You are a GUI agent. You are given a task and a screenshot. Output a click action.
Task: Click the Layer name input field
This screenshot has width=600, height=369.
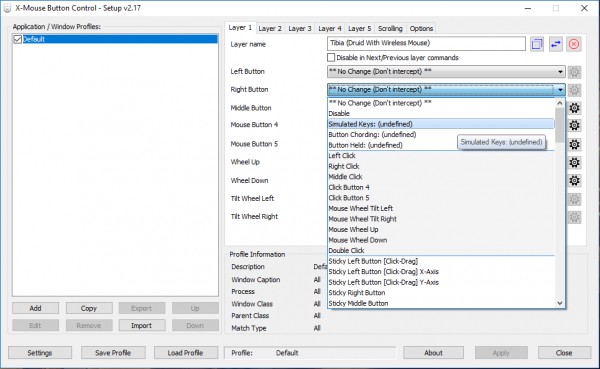click(426, 43)
